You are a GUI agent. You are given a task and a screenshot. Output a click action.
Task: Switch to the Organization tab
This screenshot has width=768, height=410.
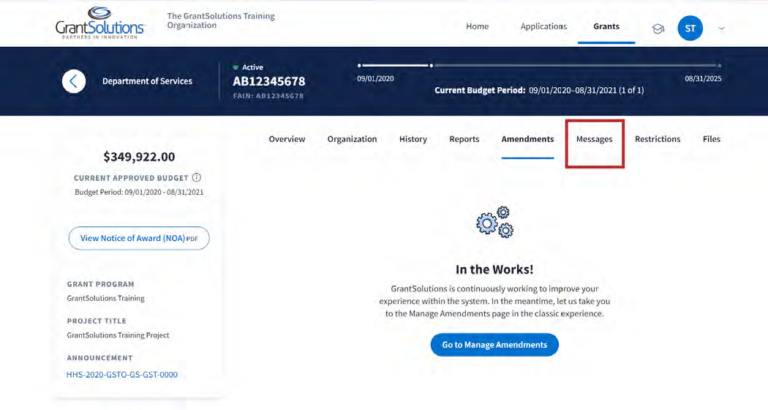click(x=352, y=139)
